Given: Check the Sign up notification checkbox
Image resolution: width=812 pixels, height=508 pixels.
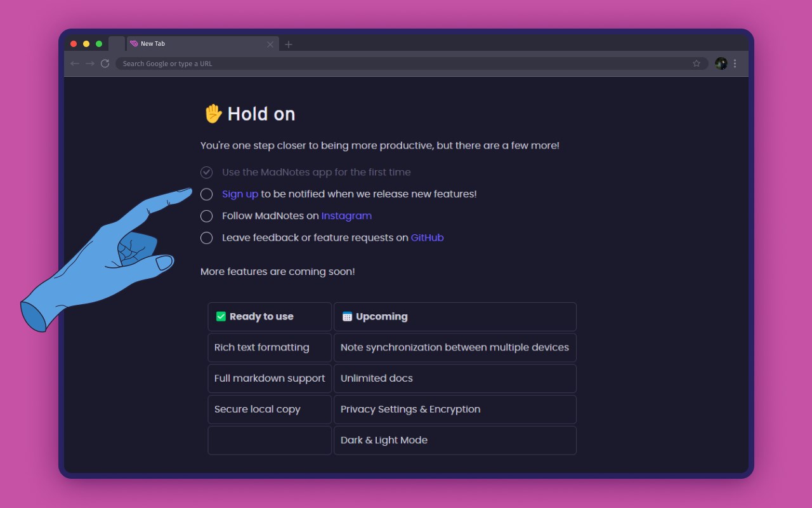Looking at the screenshot, I should coord(206,194).
